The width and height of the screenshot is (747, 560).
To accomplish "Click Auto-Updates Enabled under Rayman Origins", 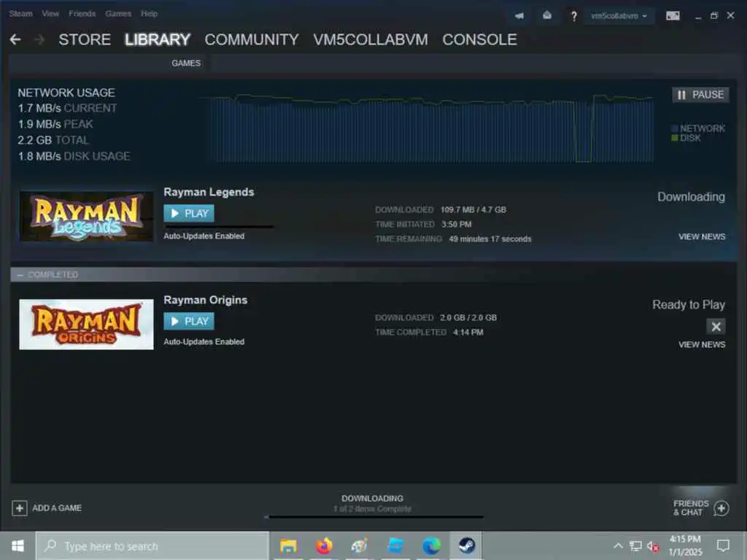I will pyautogui.click(x=204, y=342).
